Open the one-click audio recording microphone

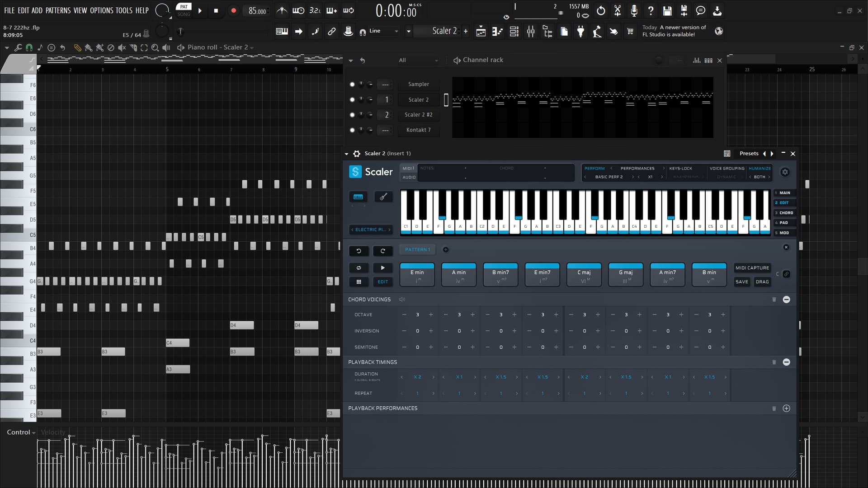click(x=634, y=11)
